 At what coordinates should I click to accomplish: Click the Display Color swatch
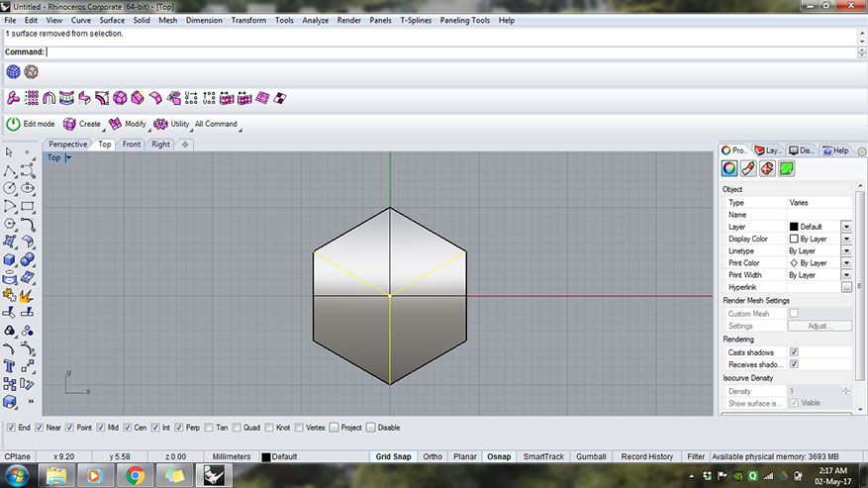pyautogui.click(x=794, y=239)
